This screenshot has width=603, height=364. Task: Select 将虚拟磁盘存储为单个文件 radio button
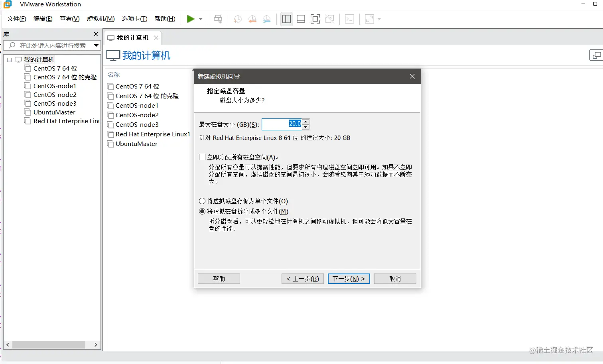pos(202,201)
